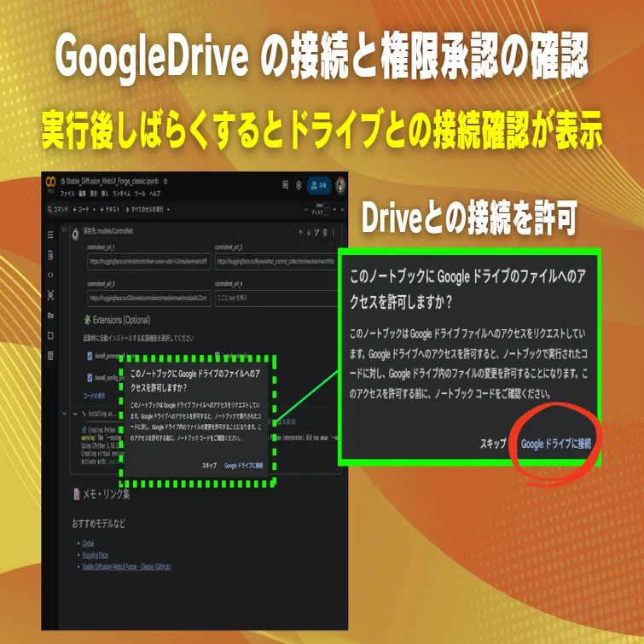Open the comments icon in header

coord(285,185)
